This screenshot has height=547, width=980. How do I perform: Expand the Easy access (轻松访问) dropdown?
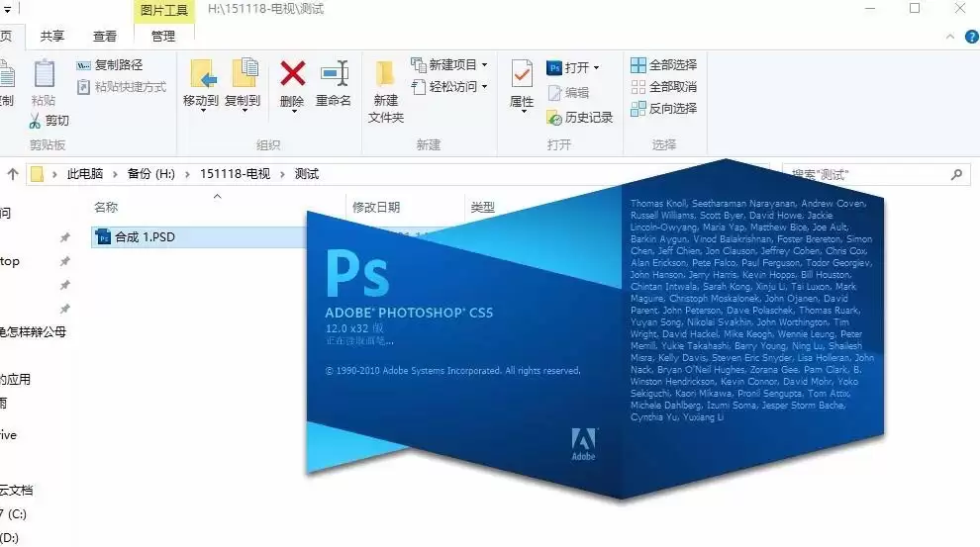point(484,87)
